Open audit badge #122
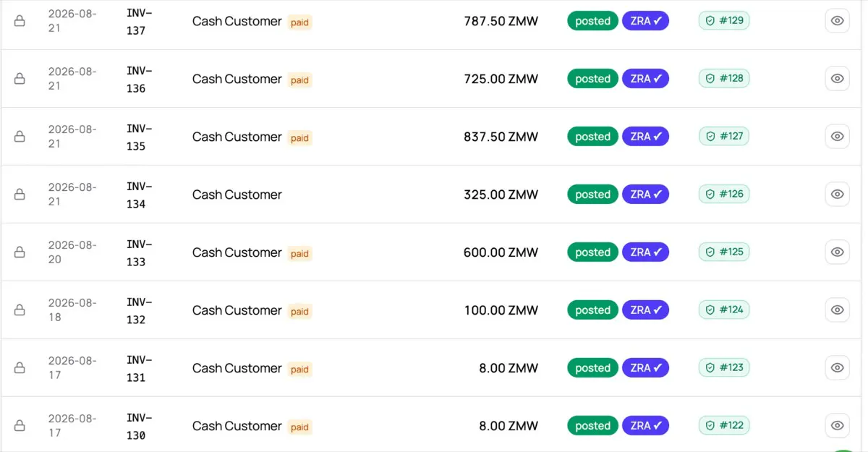Viewport: 868px width, 452px height. [x=724, y=425]
